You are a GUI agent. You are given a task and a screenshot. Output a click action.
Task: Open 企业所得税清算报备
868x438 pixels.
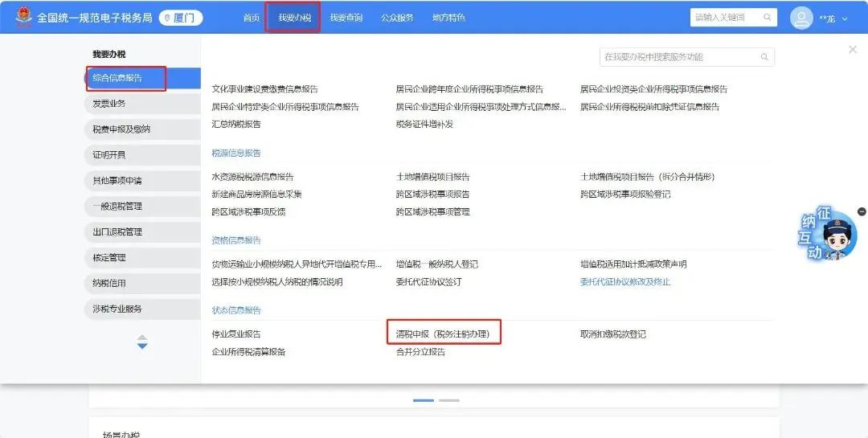[x=248, y=352]
